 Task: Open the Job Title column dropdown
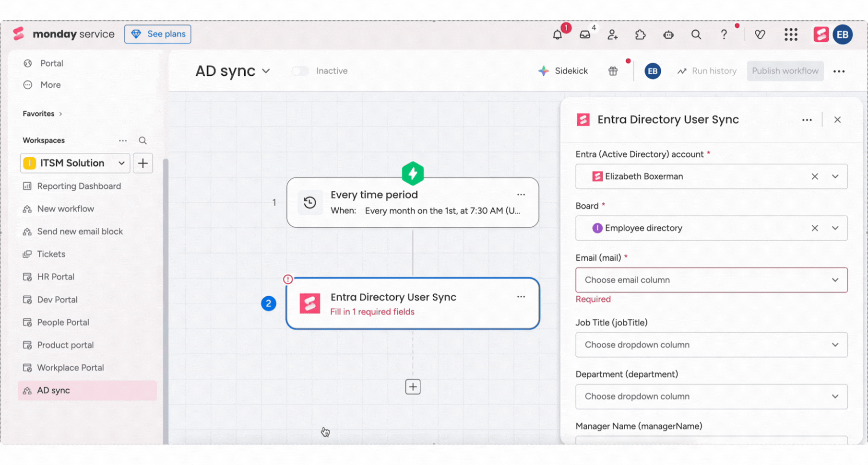click(x=712, y=345)
